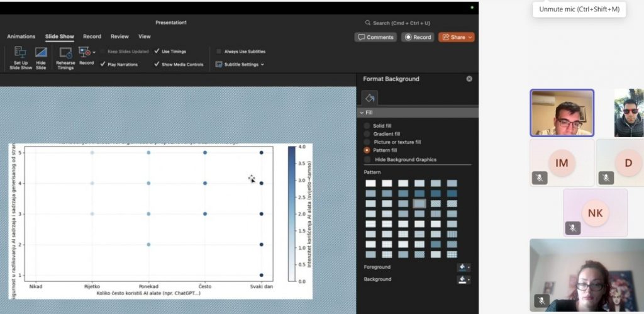
Task: Click the Comments button
Action: (x=375, y=37)
